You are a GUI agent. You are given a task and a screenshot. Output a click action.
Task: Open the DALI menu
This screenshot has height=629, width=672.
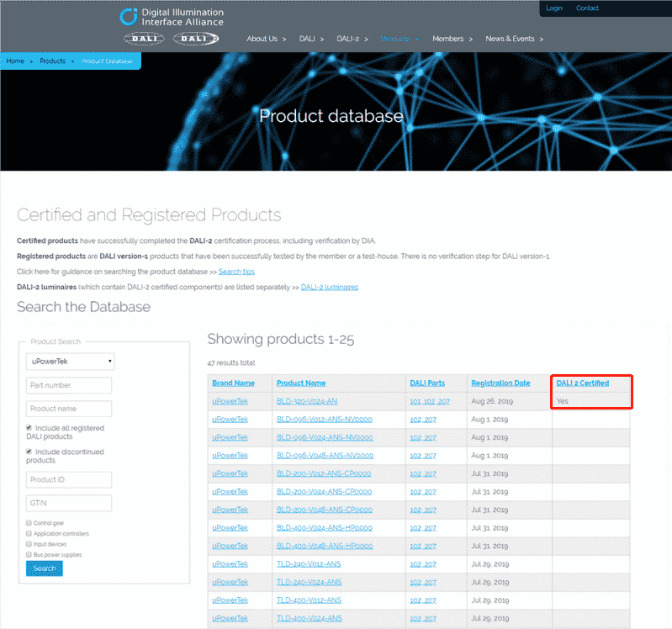click(307, 39)
